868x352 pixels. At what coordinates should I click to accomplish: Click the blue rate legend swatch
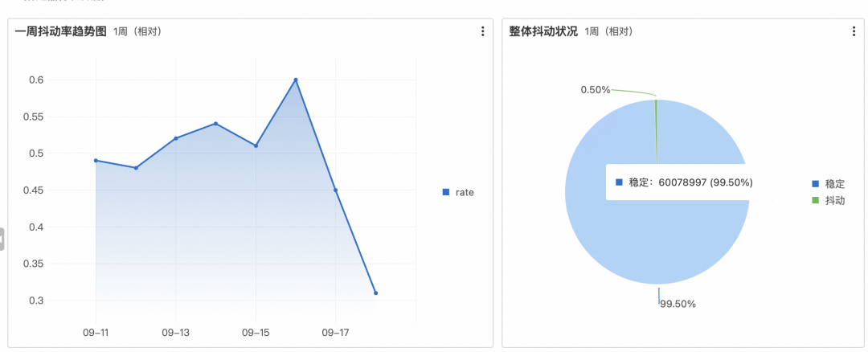(445, 193)
